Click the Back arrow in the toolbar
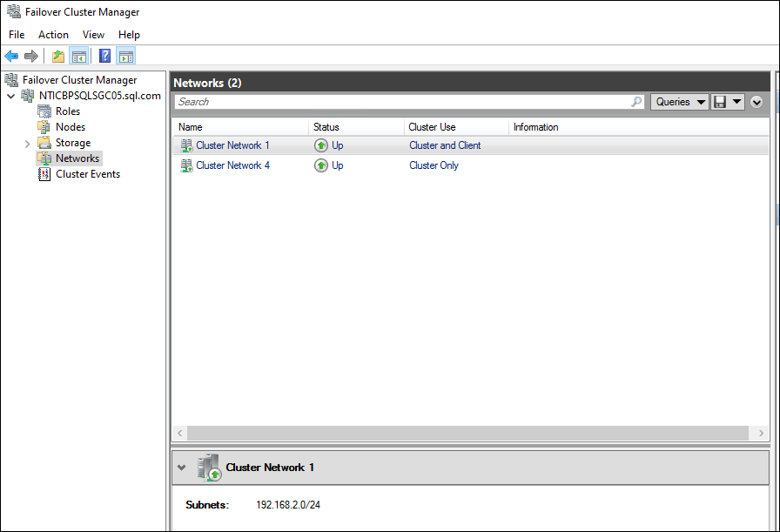 pos(11,57)
